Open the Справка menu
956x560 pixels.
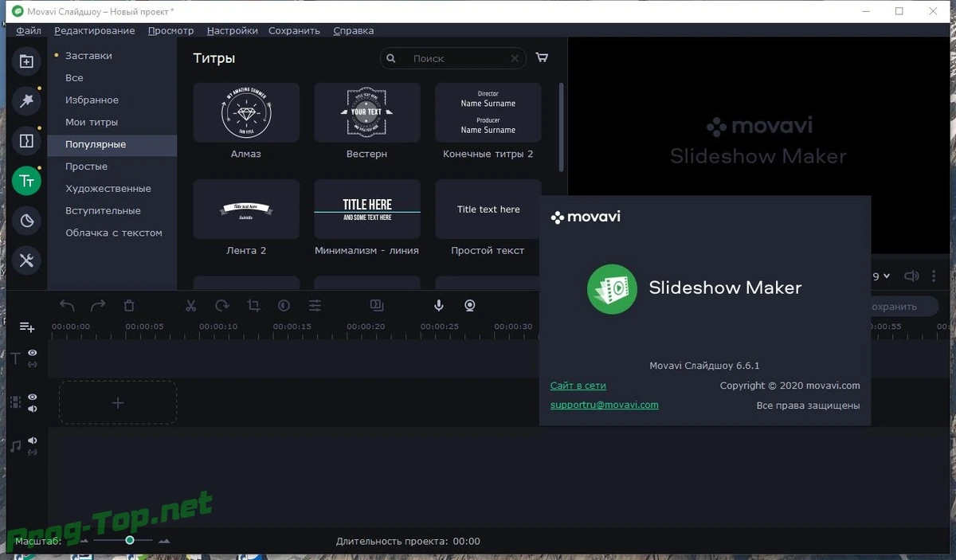[353, 30]
